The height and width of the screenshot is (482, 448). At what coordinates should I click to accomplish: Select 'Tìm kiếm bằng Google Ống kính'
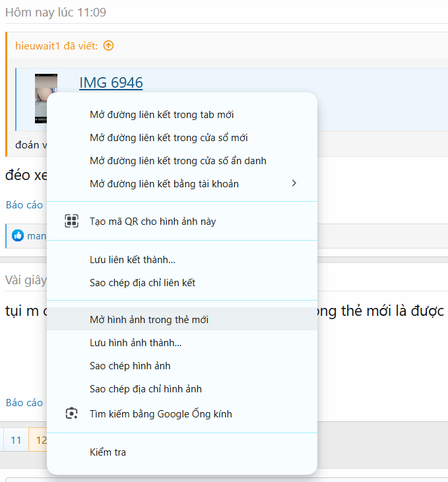(x=160, y=414)
